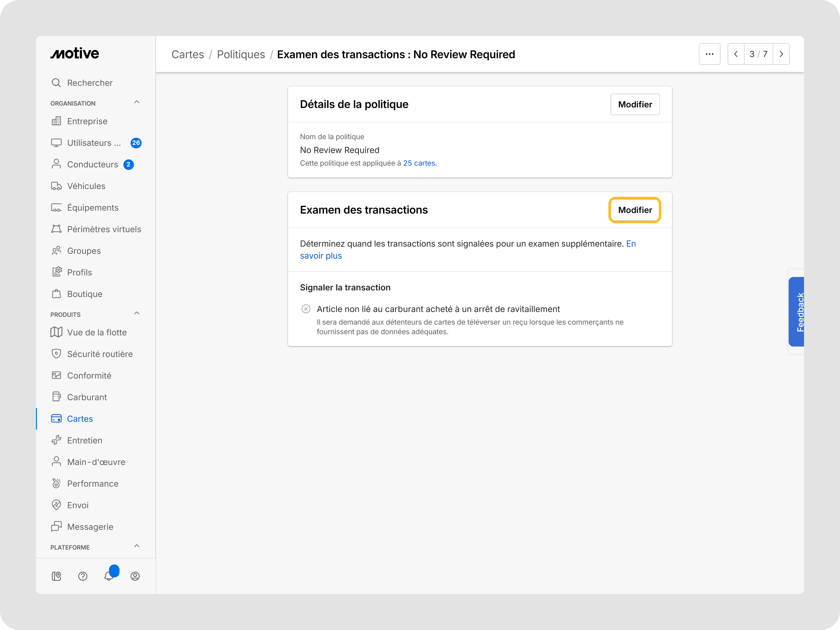The image size is (840, 630).
Task: Click the policy name No Review Required
Action: (340, 150)
